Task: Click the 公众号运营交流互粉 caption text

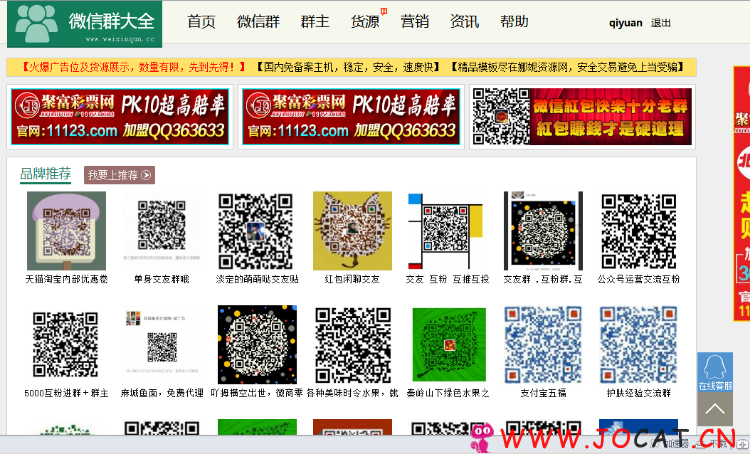Action: (x=639, y=279)
